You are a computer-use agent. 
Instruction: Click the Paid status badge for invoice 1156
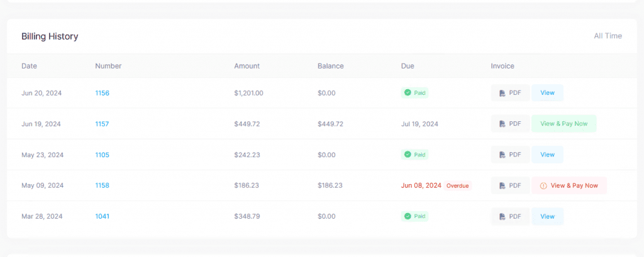click(415, 93)
